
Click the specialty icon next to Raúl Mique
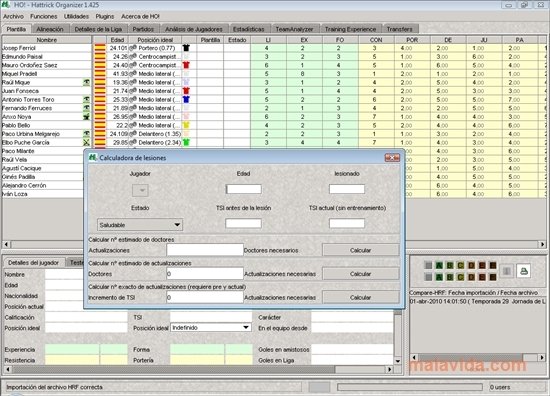click(x=86, y=82)
